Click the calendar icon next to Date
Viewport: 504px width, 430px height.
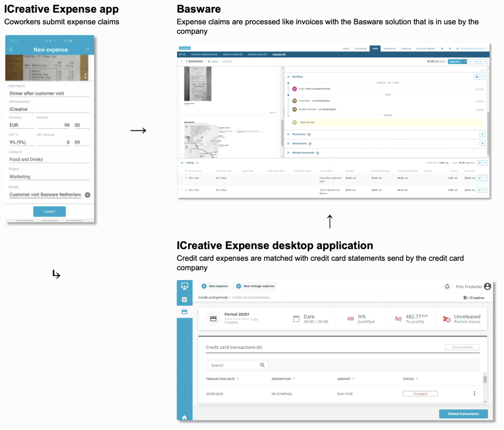point(296,319)
